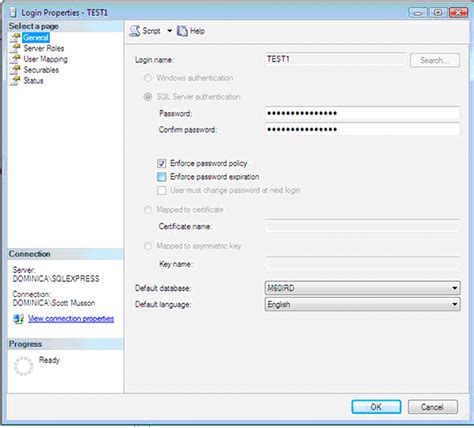Open Help from the toolbar
This screenshot has width=474, height=428.
click(191, 31)
